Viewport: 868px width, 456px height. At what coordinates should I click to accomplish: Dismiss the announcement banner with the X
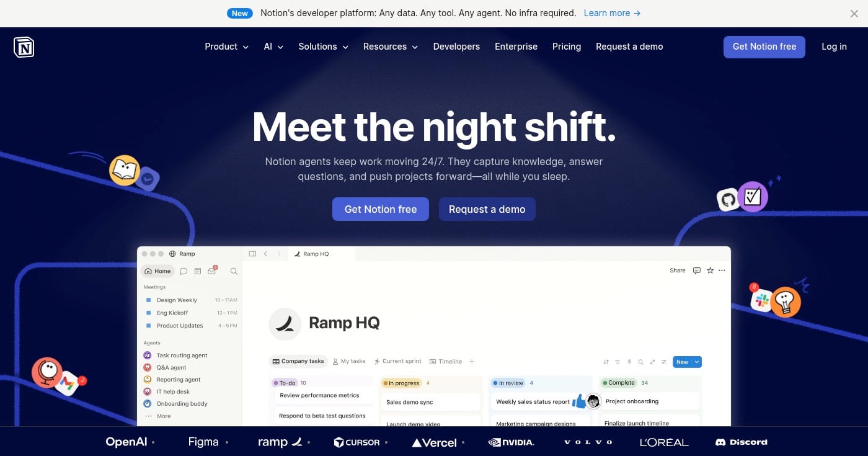854,13
